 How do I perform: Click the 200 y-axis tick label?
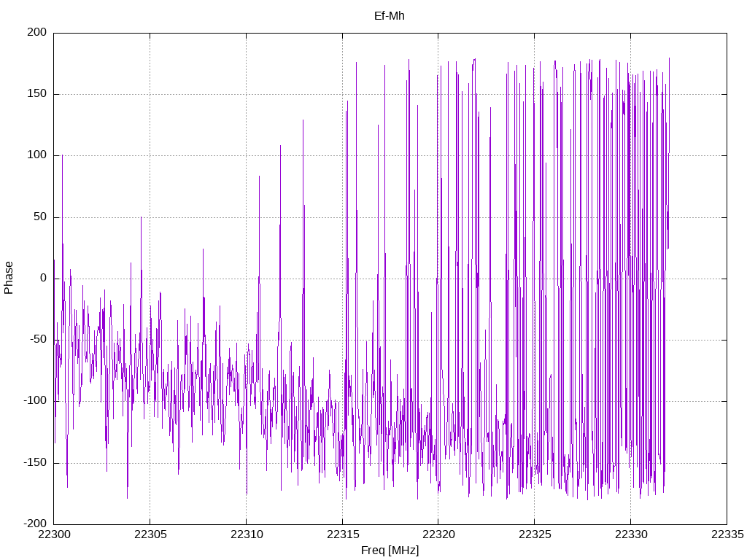click(37, 32)
